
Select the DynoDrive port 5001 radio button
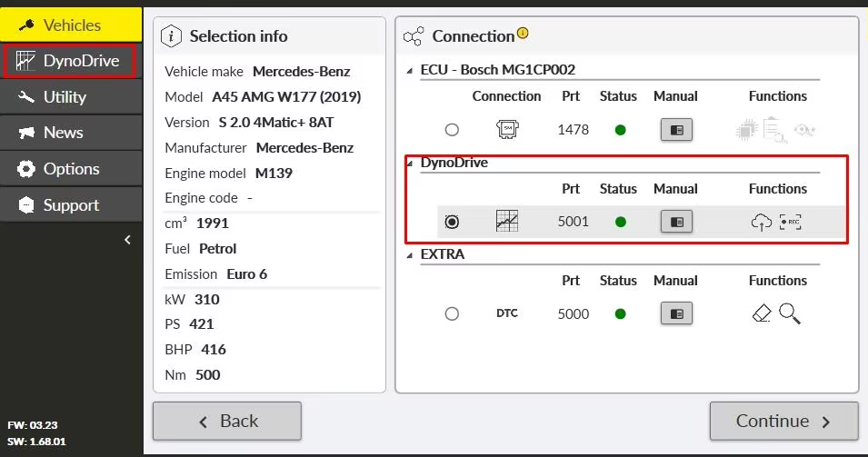pyautogui.click(x=452, y=222)
